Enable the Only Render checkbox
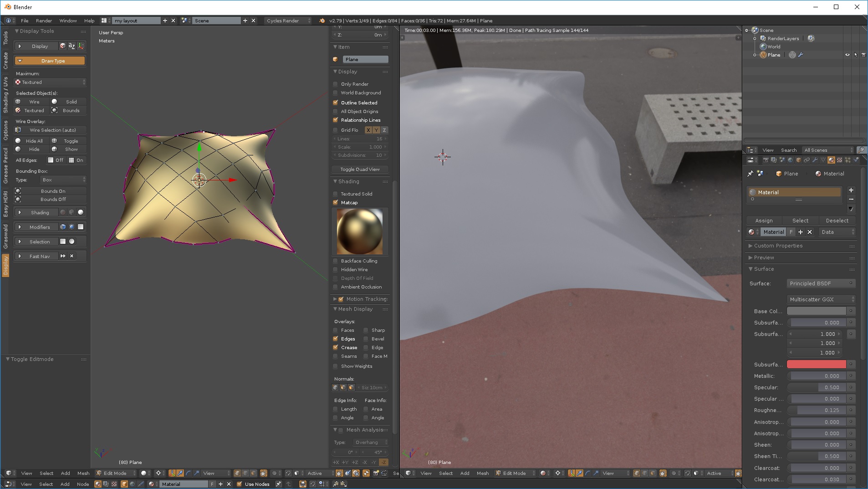The height and width of the screenshot is (489, 868). (336, 84)
